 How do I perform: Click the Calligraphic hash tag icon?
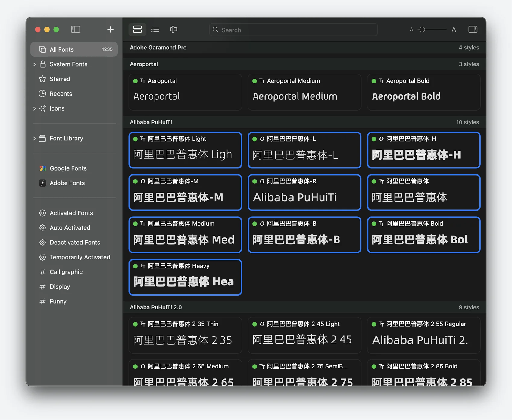[x=42, y=272]
